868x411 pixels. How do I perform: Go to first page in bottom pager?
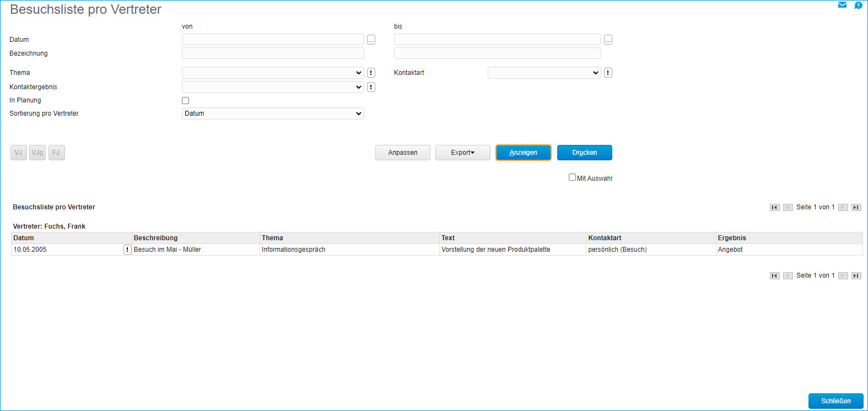(774, 275)
